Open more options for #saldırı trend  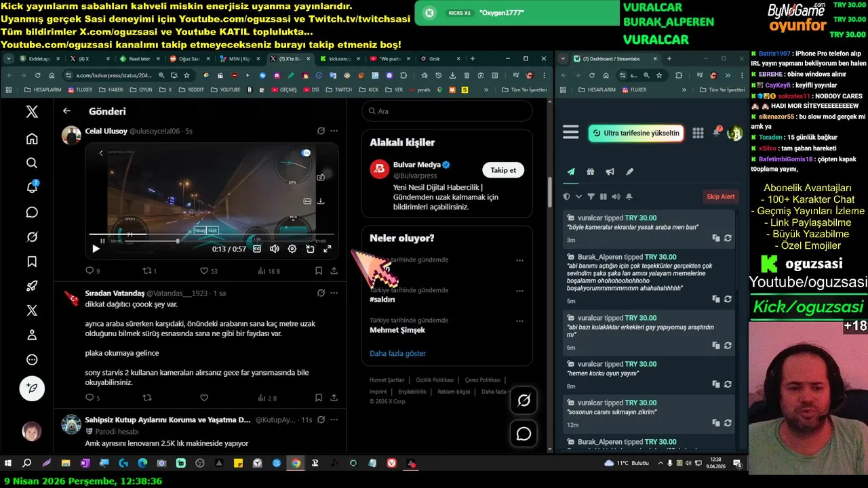pos(519,291)
